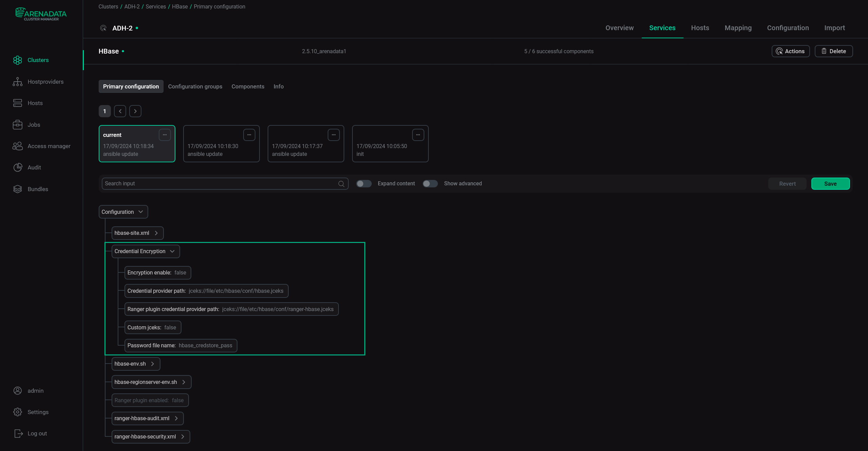This screenshot has width=868, height=451.
Task: Click the Clusters breadcrumb link
Action: [108, 6]
